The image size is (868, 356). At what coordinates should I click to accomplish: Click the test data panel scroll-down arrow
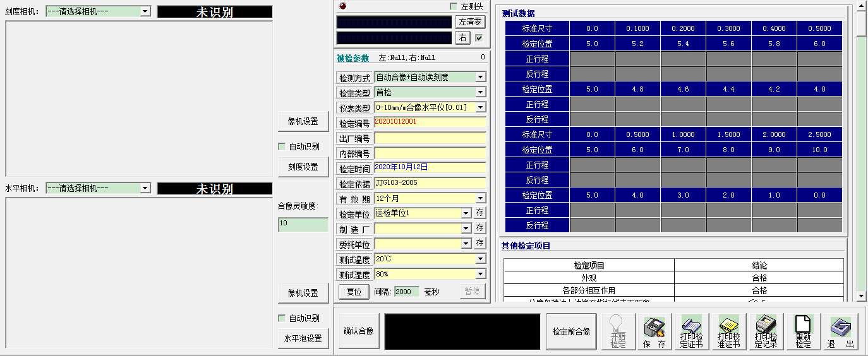861,296
